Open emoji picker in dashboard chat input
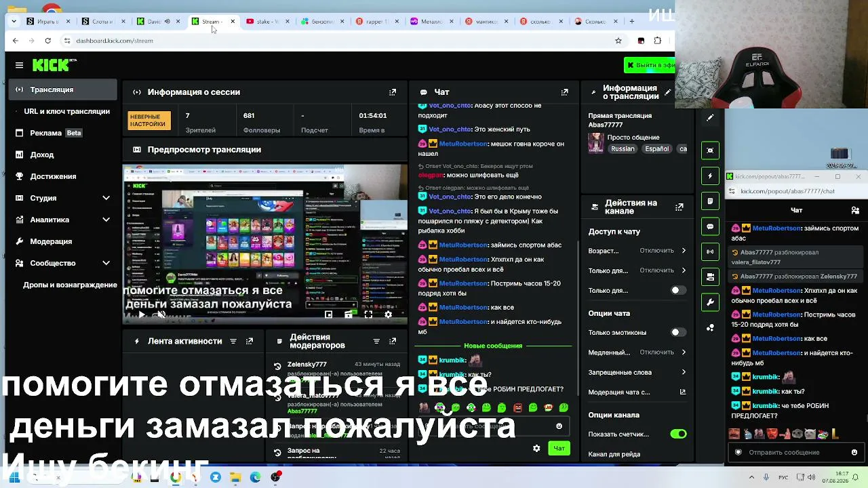The image size is (868, 488). point(559,426)
